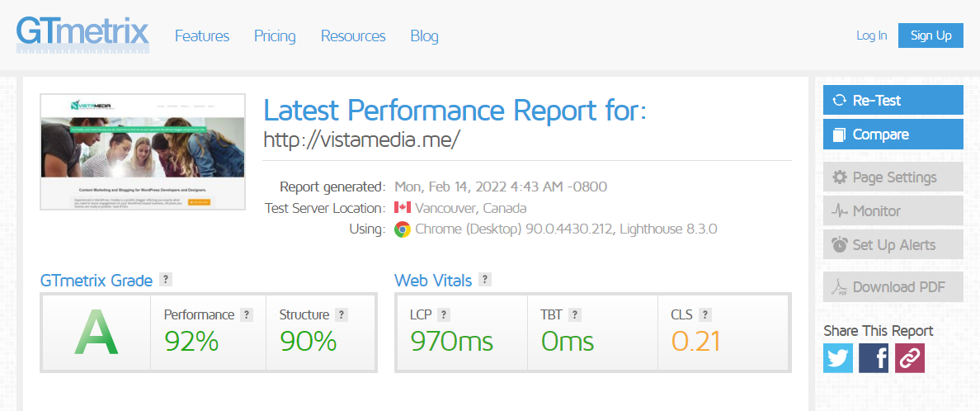Copy the report link via link icon

coord(910,358)
